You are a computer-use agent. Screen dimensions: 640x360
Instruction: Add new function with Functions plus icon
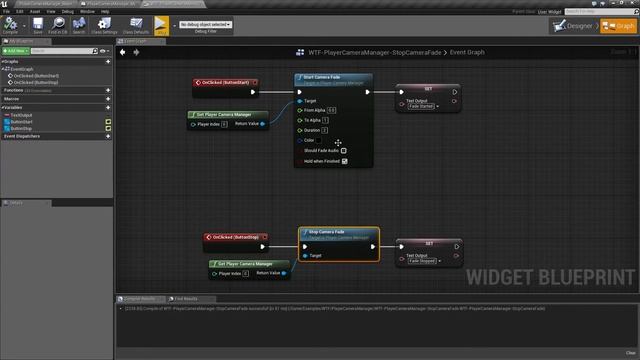click(108, 90)
